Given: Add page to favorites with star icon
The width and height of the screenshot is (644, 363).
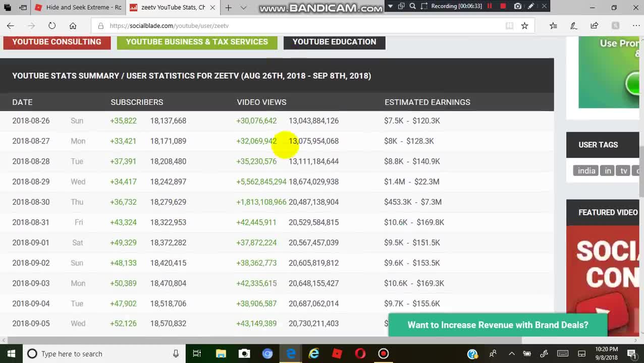Looking at the screenshot, I should (524, 26).
